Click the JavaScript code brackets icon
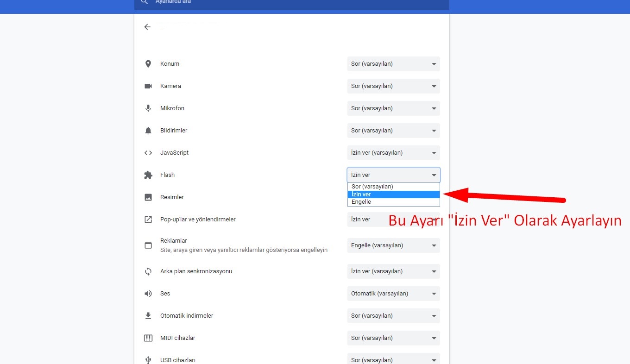This screenshot has height=364, width=630. coord(148,153)
